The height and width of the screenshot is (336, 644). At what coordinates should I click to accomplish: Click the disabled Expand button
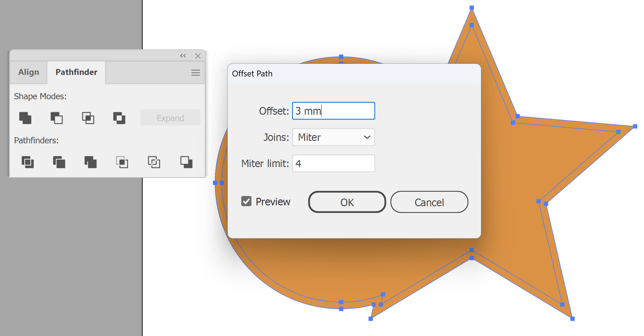pos(170,118)
